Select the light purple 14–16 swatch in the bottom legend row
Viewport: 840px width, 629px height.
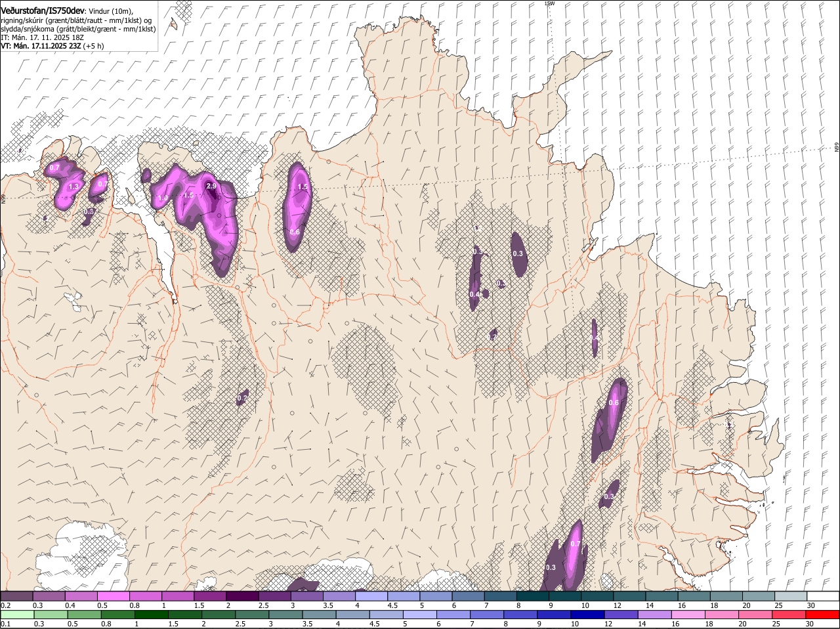(654, 615)
